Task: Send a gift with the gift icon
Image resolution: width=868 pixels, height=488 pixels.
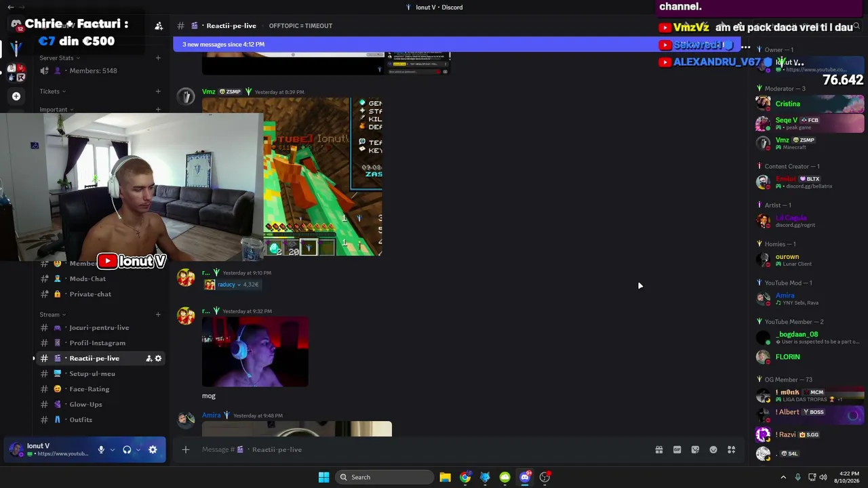Action: [x=658, y=449]
